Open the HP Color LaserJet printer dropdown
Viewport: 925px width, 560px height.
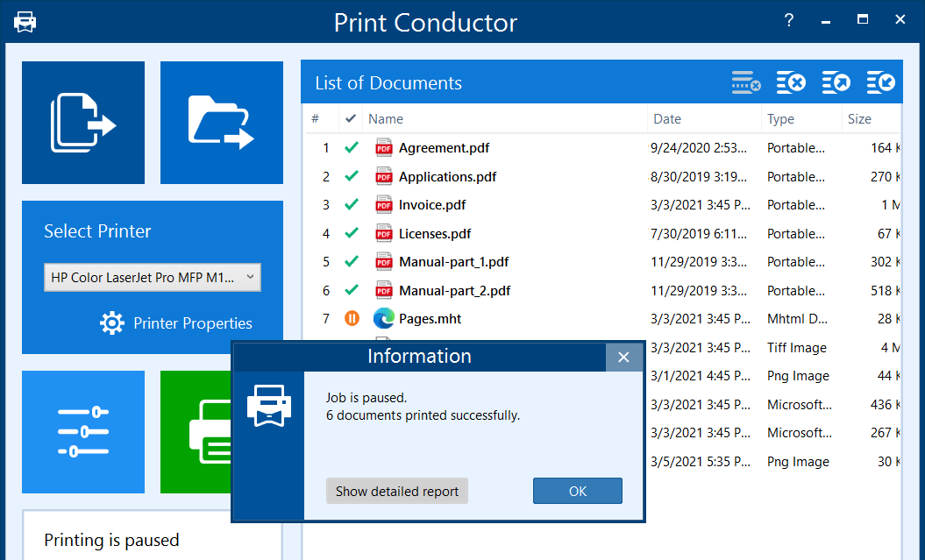pos(152,278)
